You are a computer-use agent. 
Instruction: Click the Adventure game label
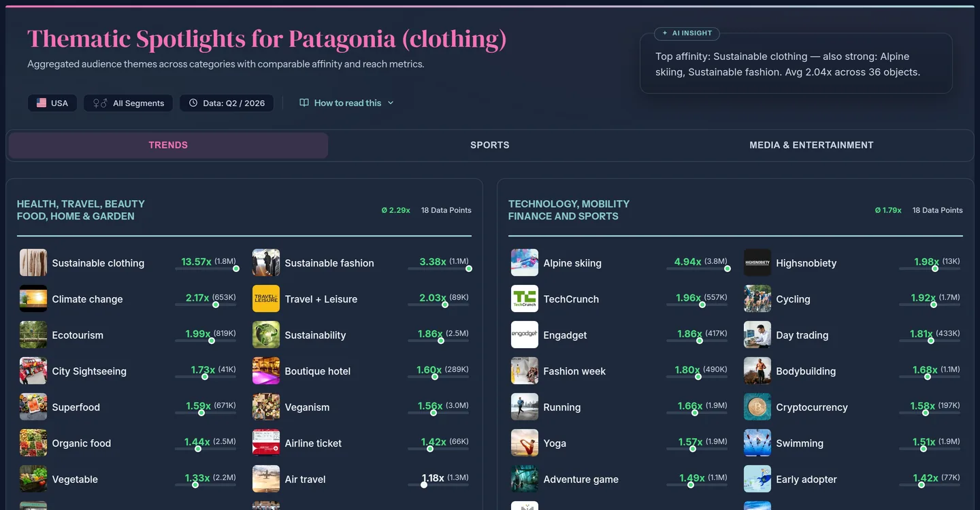(581, 479)
